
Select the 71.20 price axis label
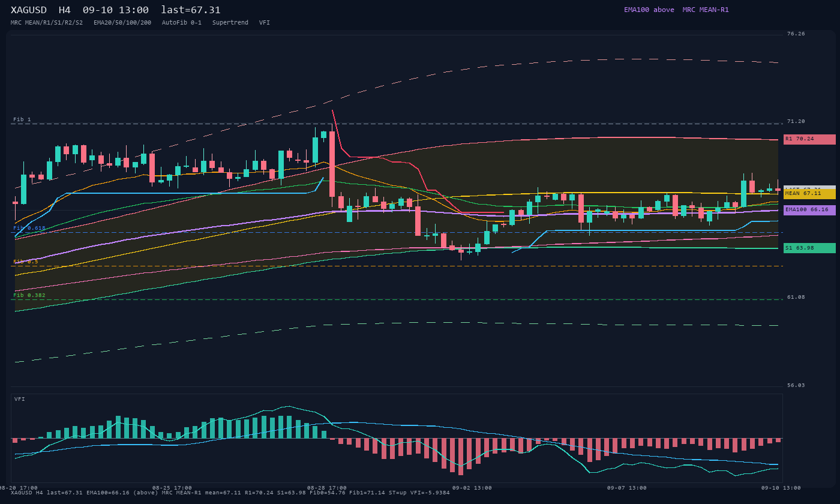(796, 121)
